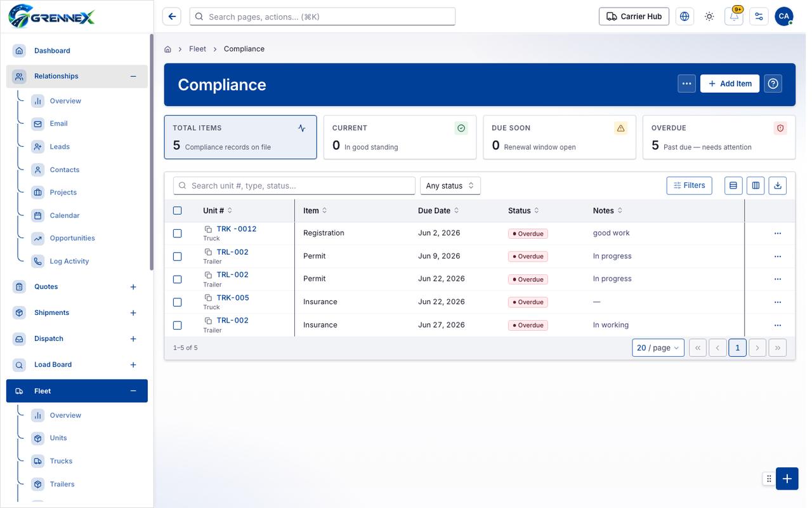812x508 pixels.
Task: Open Calendar in the sidebar
Action: tap(65, 216)
